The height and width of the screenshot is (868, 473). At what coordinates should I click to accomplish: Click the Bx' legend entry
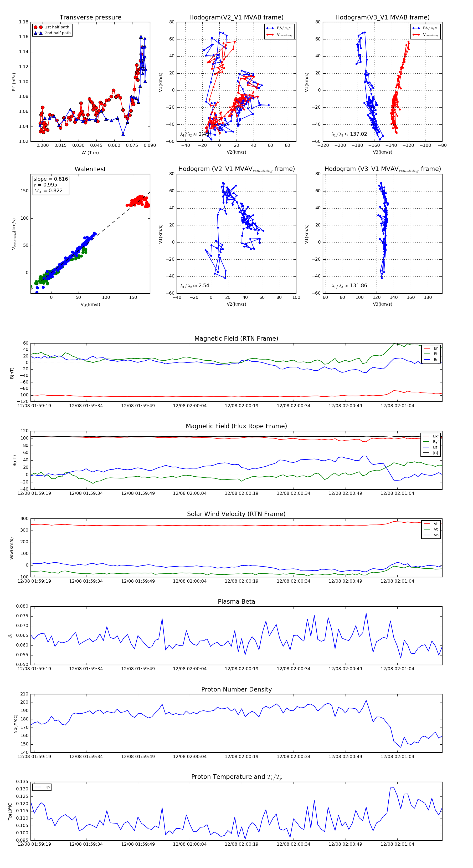click(431, 436)
